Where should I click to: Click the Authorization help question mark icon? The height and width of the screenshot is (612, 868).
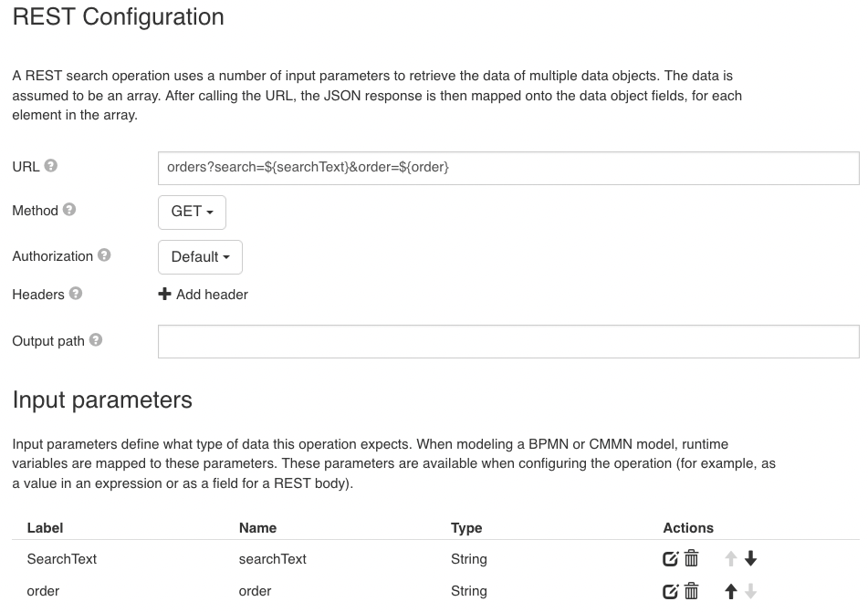click(104, 255)
